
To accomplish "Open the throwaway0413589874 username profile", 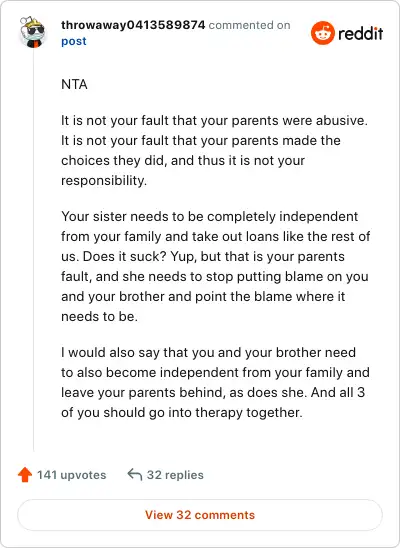I will coord(133,25).
